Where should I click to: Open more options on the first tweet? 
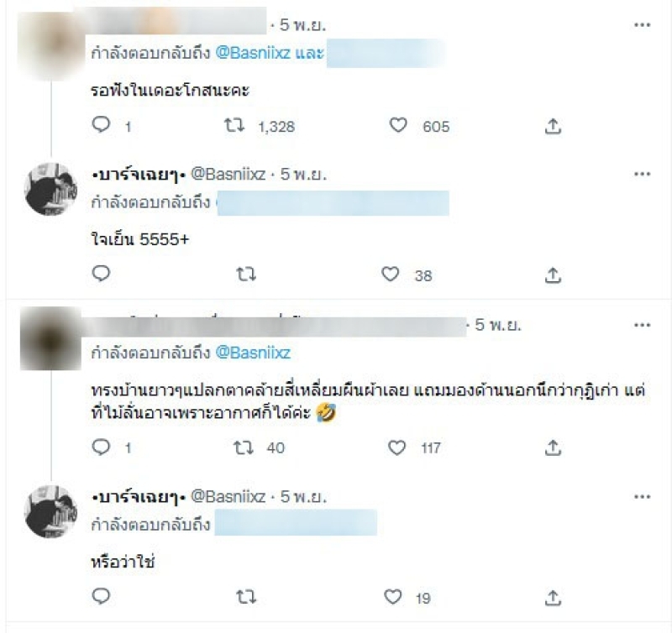(x=642, y=25)
